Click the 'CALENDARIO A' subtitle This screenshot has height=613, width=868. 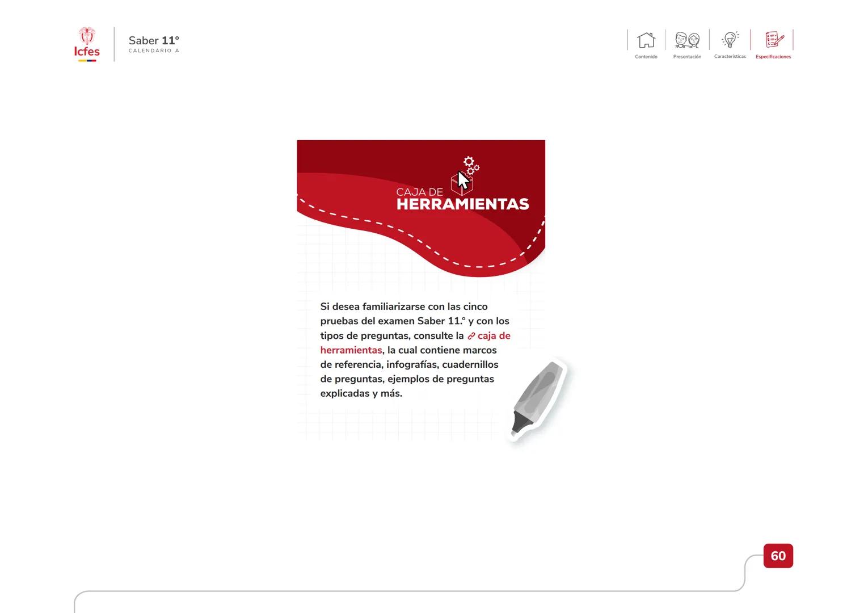tap(154, 51)
